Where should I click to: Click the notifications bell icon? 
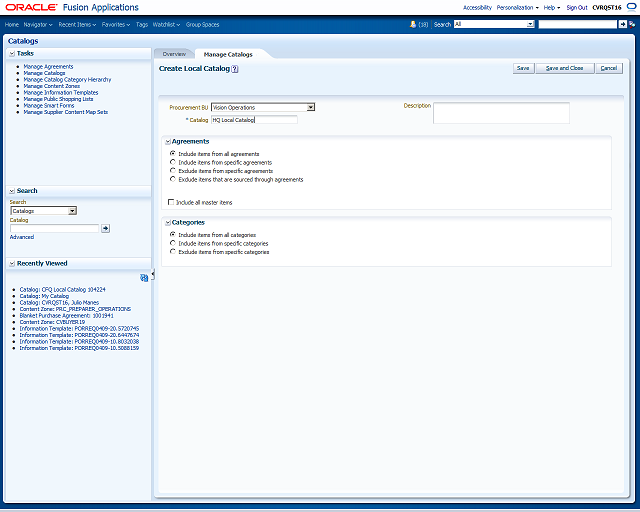413,24
